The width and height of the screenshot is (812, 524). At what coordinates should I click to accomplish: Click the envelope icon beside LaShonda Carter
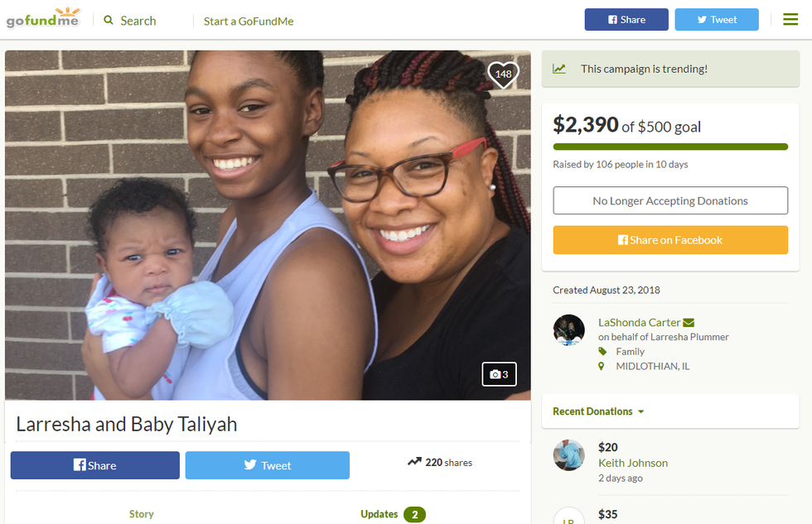pyautogui.click(x=689, y=323)
